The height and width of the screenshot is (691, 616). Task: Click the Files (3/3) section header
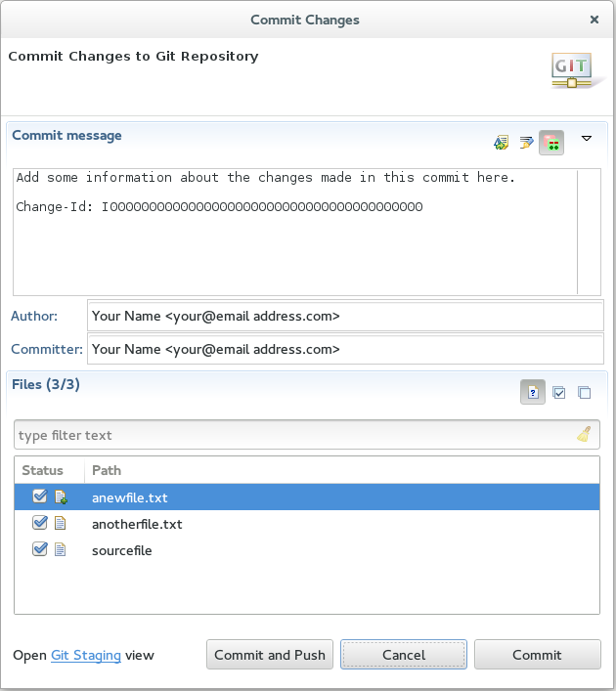(x=46, y=384)
